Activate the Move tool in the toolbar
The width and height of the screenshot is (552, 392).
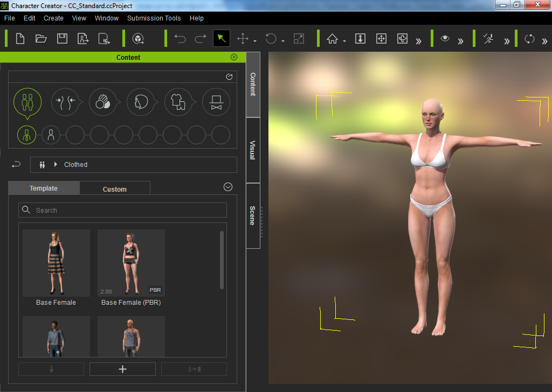(243, 39)
